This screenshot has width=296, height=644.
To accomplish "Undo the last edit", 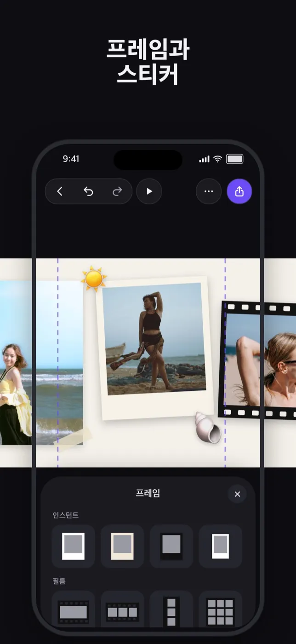I will (88, 191).
